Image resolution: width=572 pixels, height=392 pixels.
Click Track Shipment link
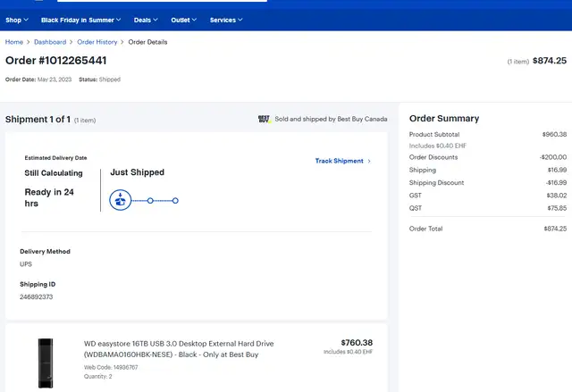pyautogui.click(x=342, y=161)
